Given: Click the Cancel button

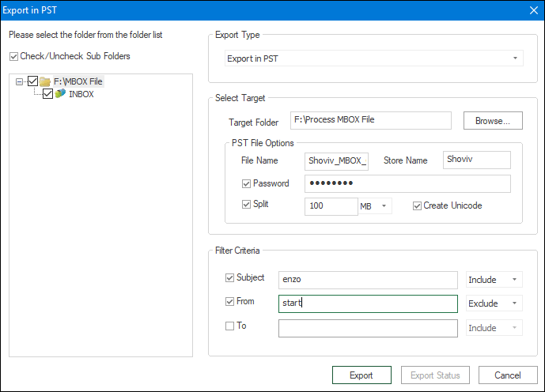Looking at the screenshot, I should 508,375.
